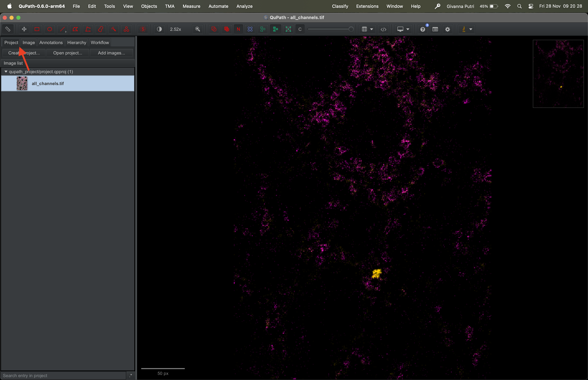The image size is (588, 380).
Task: Collapse the qupath_project/project.qpproj tree node
Action: pos(6,72)
